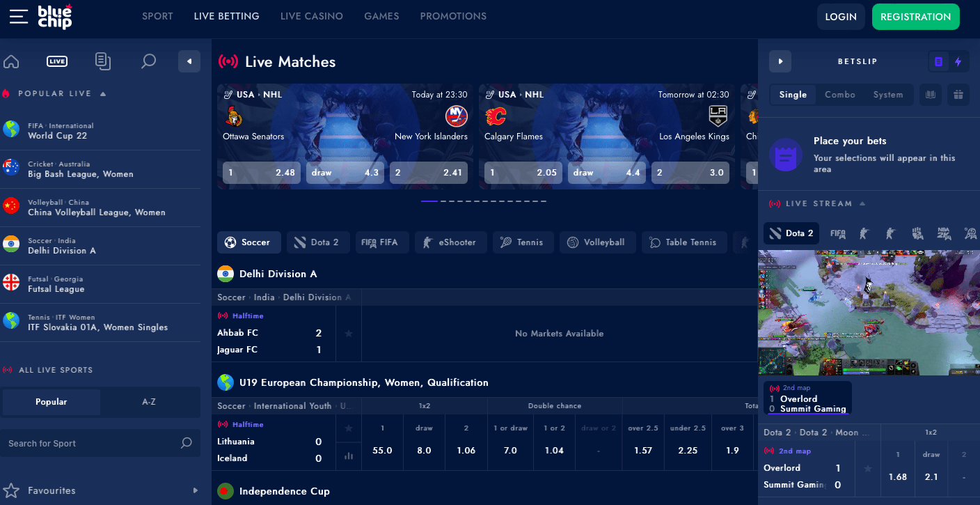Select Single bet type

pyautogui.click(x=793, y=95)
